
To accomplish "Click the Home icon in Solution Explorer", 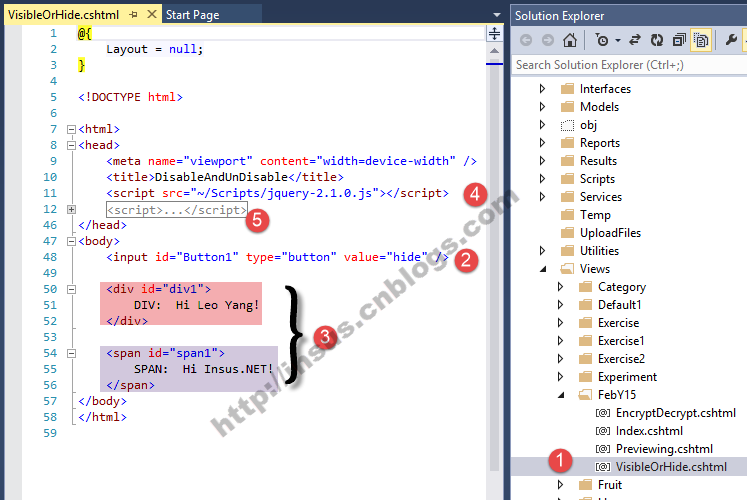I will (570, 40).
